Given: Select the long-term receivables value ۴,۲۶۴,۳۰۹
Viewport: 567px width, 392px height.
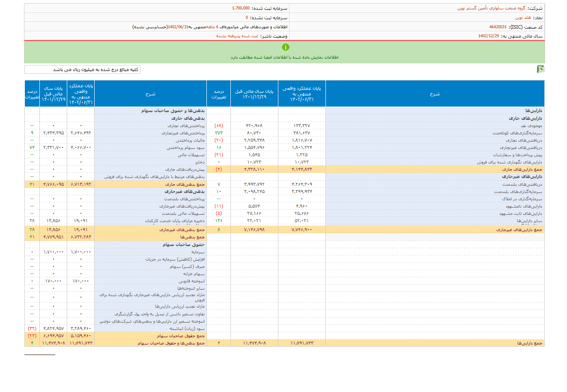Looking at the screenshot, I should tap(302, 184).
